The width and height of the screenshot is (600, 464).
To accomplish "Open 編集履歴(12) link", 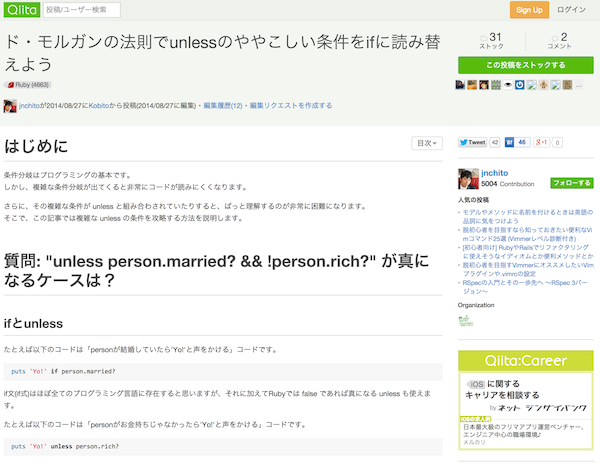I will point(223,106).
